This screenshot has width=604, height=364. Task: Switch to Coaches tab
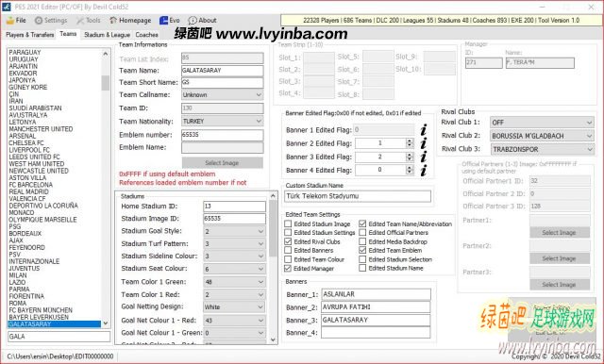pyautogui.click(x=146, y=35)
